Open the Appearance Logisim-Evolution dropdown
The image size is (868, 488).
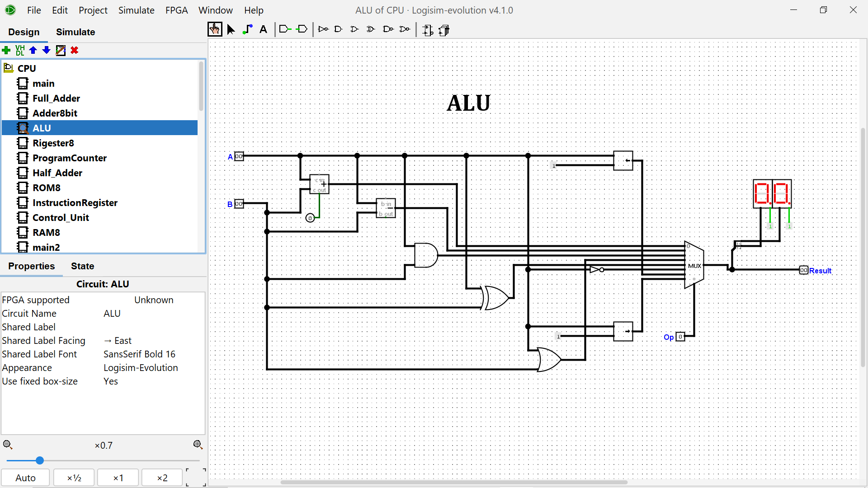click(154, 368)
